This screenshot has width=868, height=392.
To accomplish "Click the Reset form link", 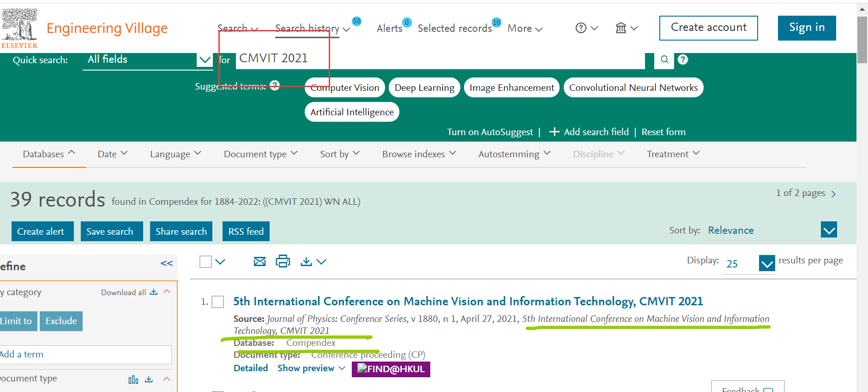I will coord(663,132).
